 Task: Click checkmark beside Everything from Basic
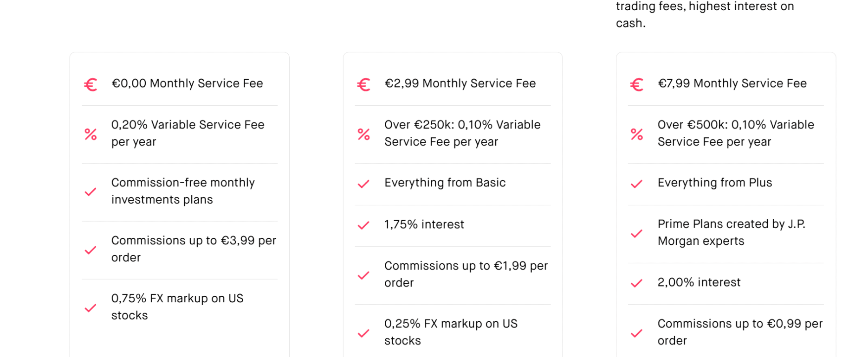pyautogui.click(x=363, y=184)
